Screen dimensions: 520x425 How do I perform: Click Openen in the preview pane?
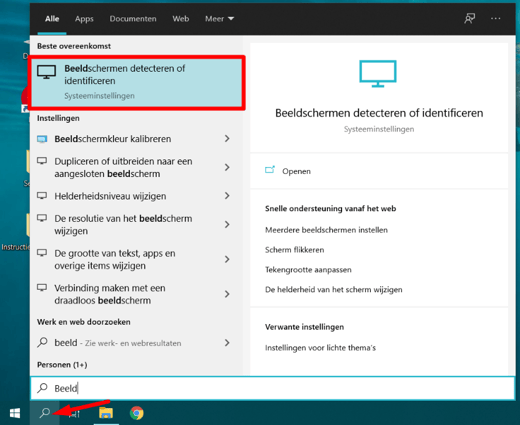click(296, 171)
